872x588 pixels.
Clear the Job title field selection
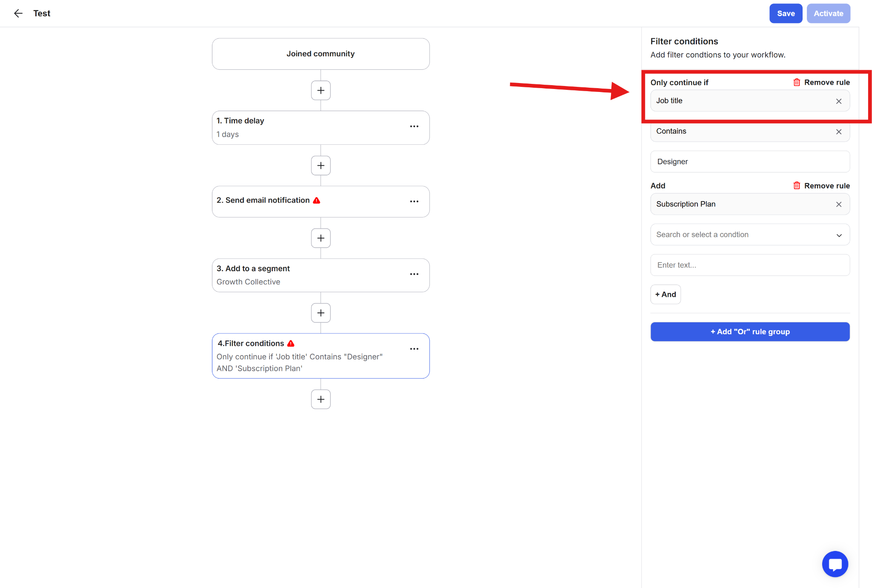(838, 101)
